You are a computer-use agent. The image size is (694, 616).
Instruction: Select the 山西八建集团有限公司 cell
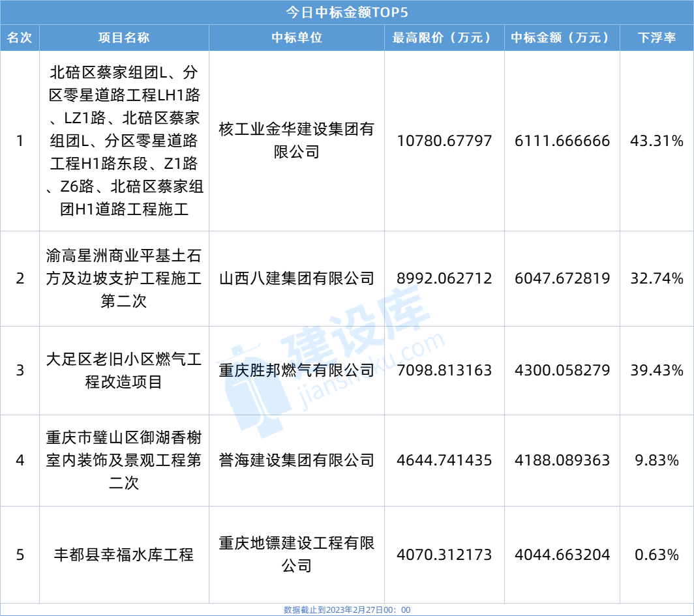point(297,278)
